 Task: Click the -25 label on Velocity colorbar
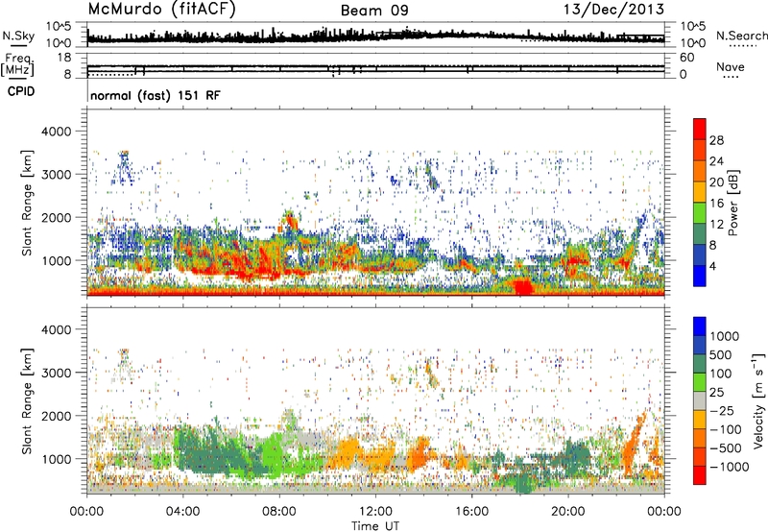point(723,410)
